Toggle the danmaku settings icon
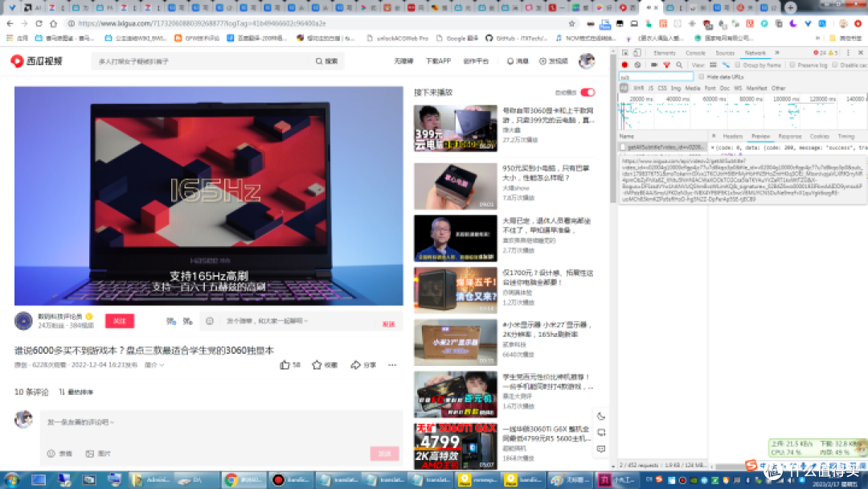868x489 pixels. tap(187, 321)
